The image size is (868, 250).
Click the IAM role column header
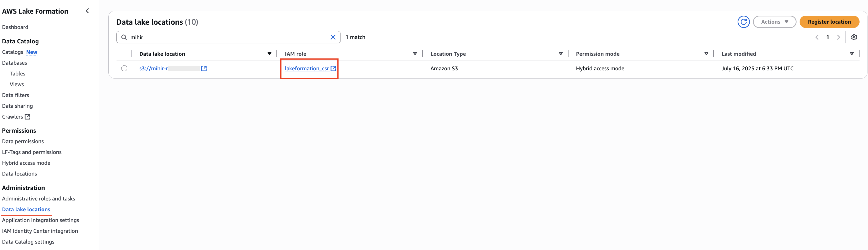[x=295, y=54]
